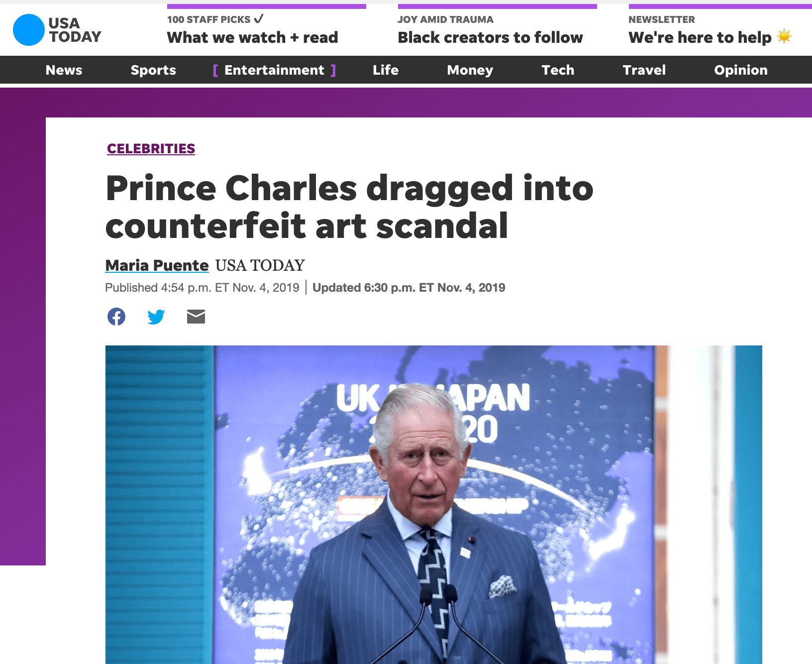Click the Prince Charles article photo
This screenshot has width=812, height=664.
434,504
